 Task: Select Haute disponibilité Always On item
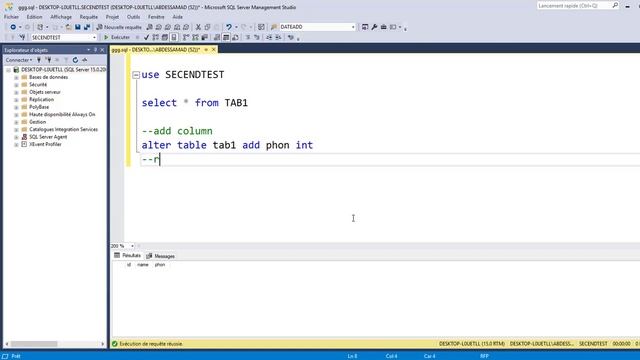click(x=62, y=115)
